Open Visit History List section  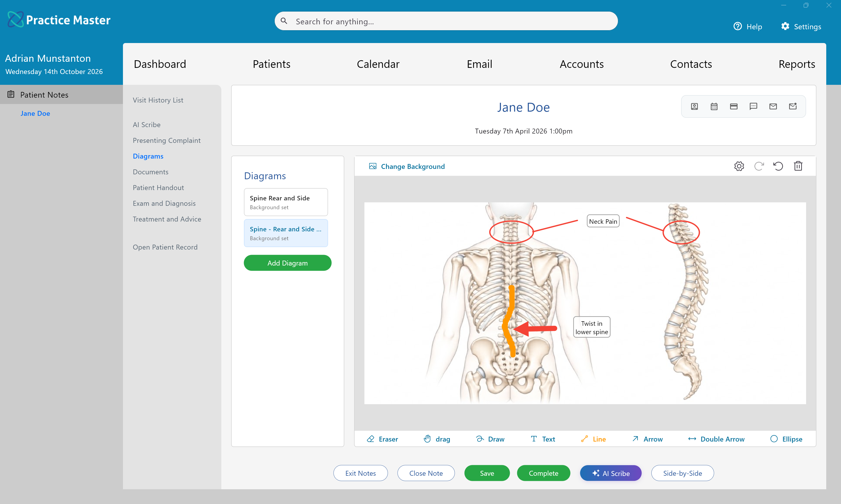click(x=158, y=100)
